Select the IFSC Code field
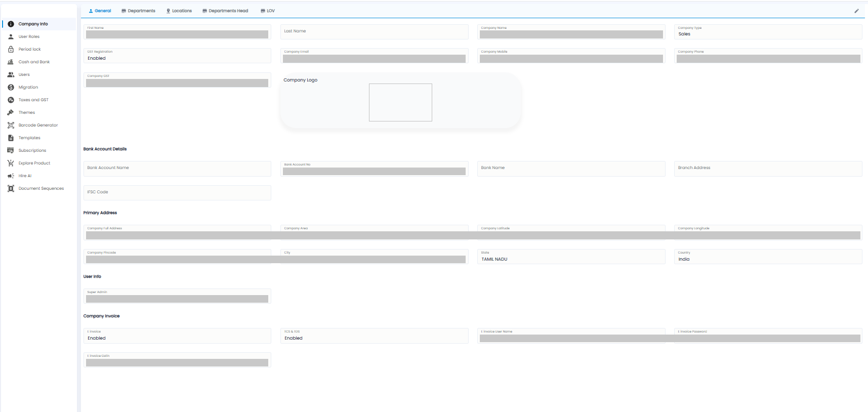868x412 pixels. coord(177,193)
